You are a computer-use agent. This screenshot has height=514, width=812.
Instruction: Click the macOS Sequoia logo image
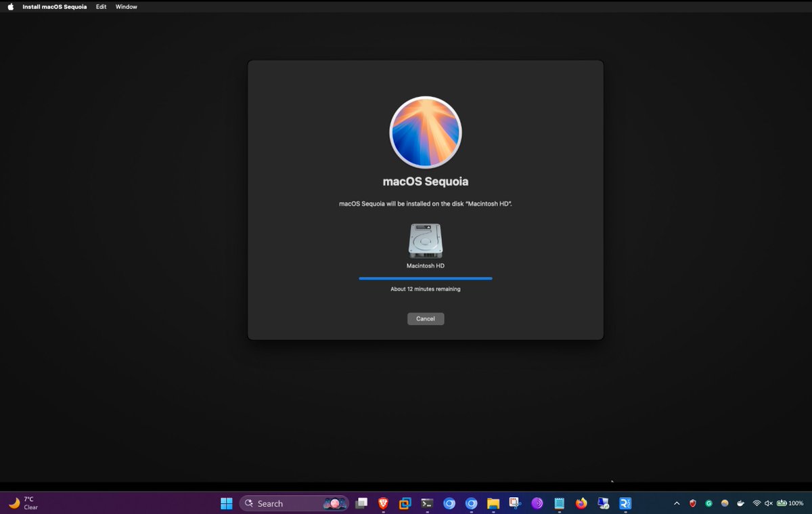point(426,133)
